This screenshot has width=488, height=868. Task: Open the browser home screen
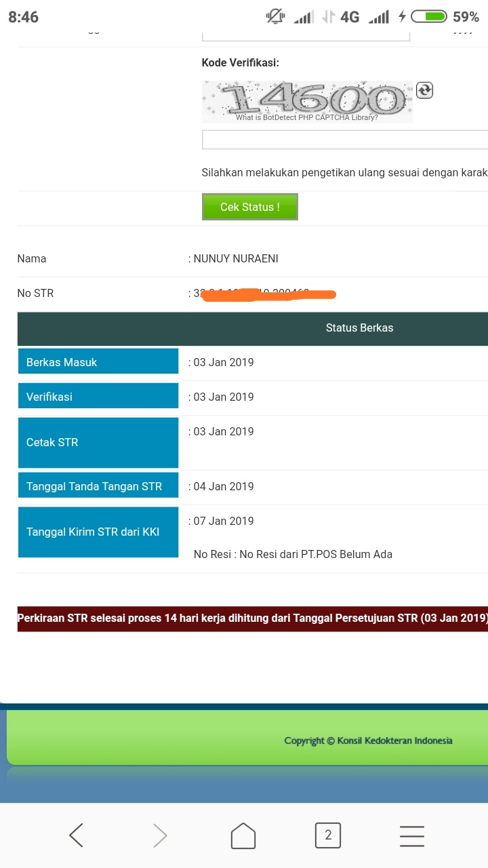[x=243, y=835]
